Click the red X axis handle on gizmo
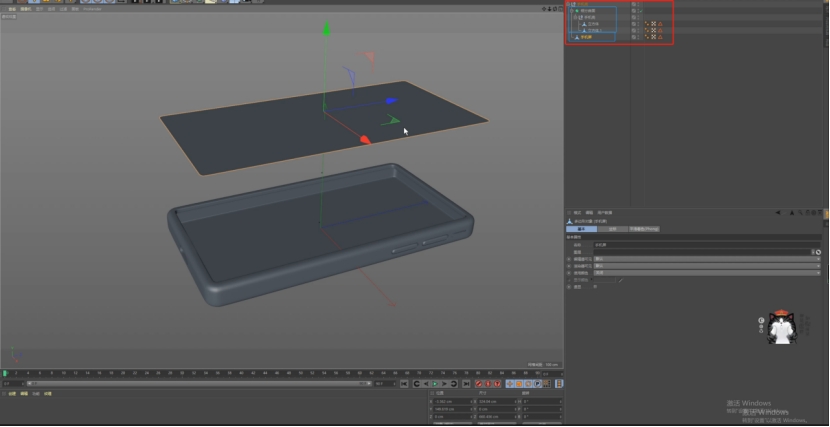This screenshot has width=830, height=427. pyautogui.click(x=364, y=140)
